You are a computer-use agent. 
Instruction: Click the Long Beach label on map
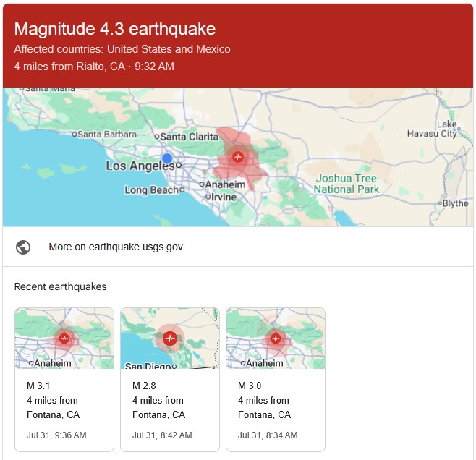point(151,190)
